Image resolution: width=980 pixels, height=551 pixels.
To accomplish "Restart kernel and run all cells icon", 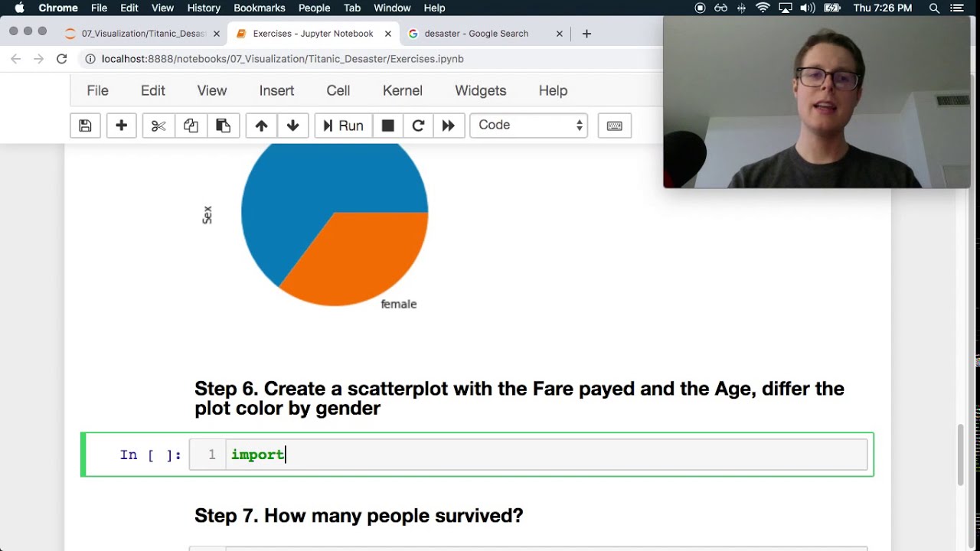I will (x=448, y=126).
